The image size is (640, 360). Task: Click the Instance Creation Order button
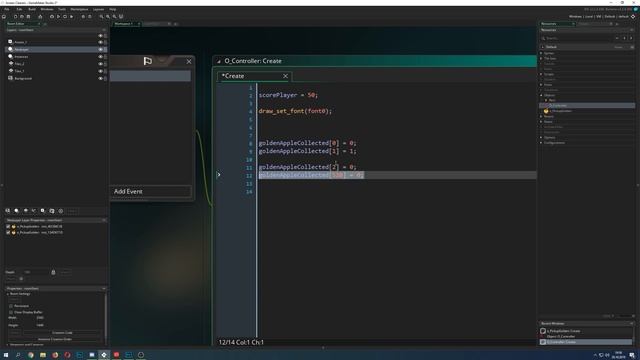coord(55,339)
